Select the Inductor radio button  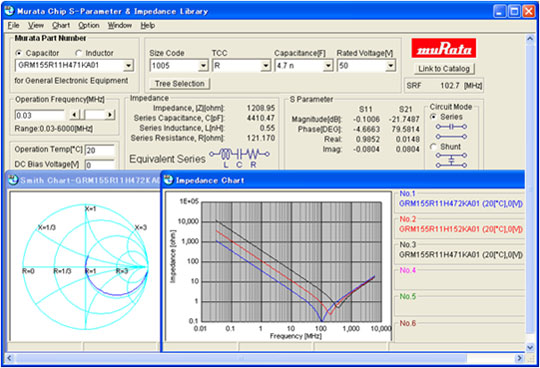79,53
